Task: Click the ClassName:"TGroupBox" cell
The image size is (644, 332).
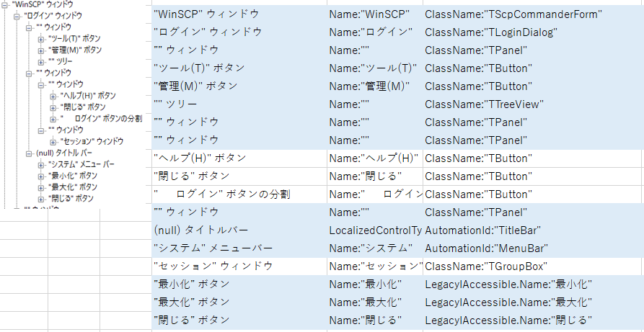Action: (532, 266)
